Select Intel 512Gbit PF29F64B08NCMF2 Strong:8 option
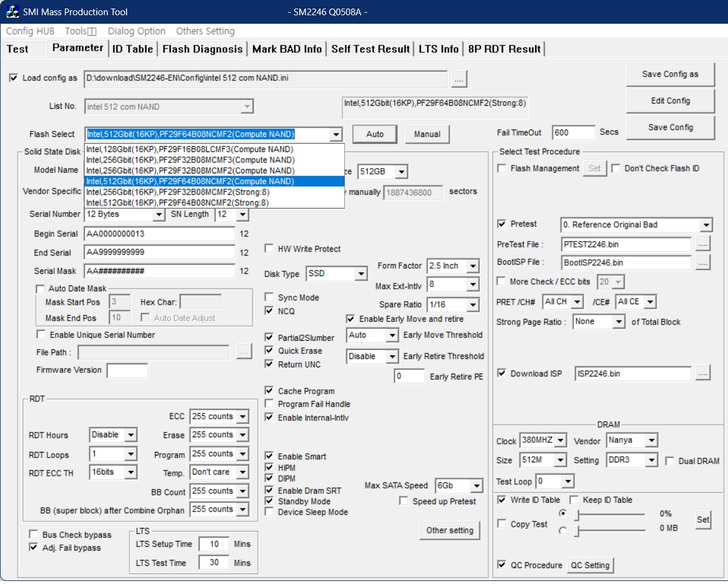This screenshot has width=728, height=584. click(214, 203)
